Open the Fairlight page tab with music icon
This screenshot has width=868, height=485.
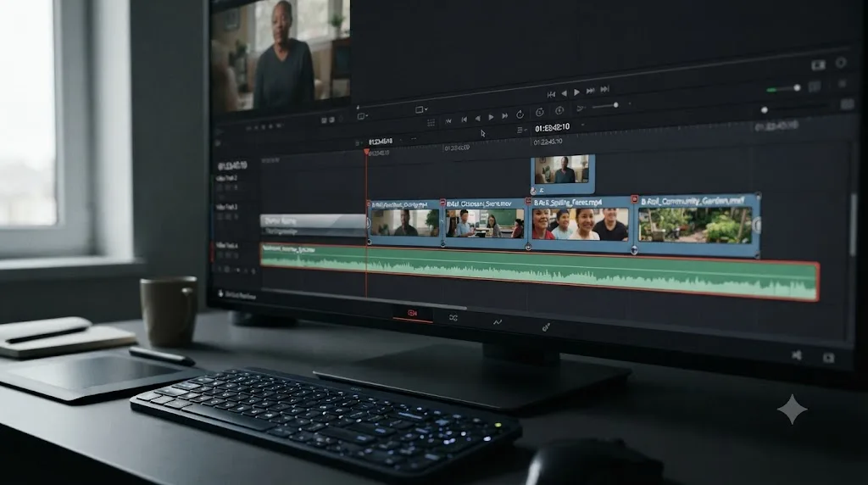point(546,328)
